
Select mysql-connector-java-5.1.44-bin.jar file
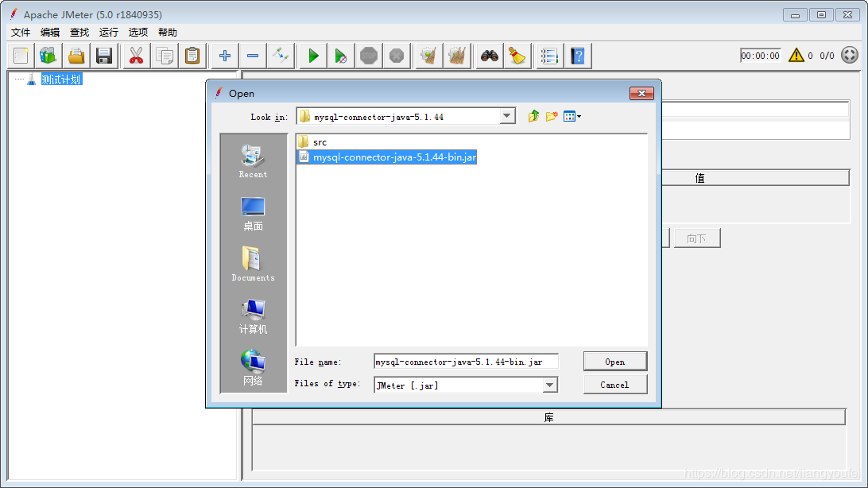(387, 157)
